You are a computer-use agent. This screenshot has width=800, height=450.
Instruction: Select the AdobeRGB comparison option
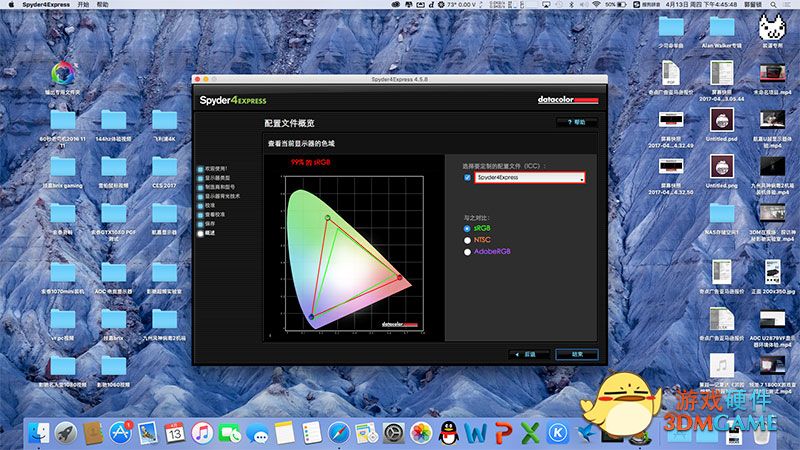[467, 252]
